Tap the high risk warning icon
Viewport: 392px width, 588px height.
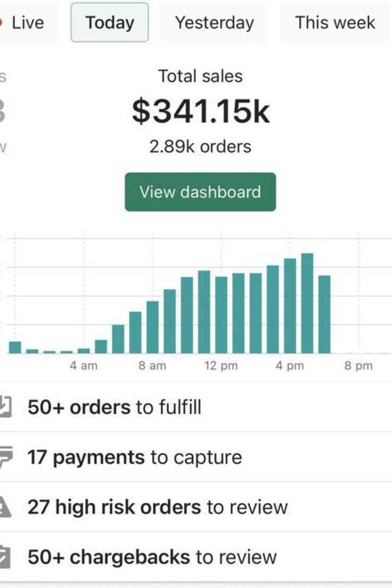tap(5, 507)
